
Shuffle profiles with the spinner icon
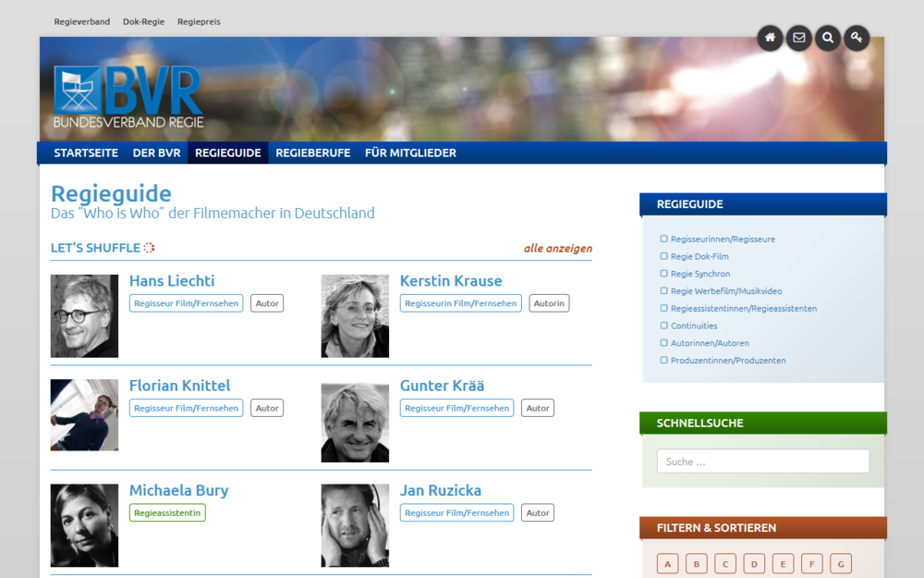tap(149, 248)
